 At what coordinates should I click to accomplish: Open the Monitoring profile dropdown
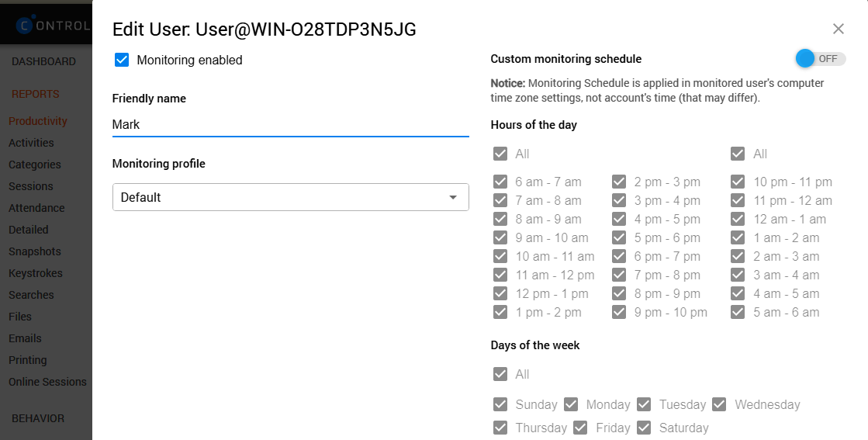pyautogui.click(x=291, y=197)
